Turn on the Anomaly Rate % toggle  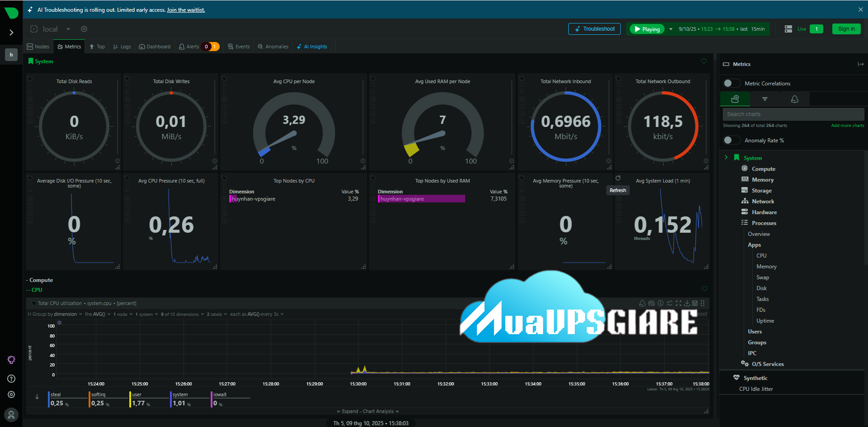[731, 140]
